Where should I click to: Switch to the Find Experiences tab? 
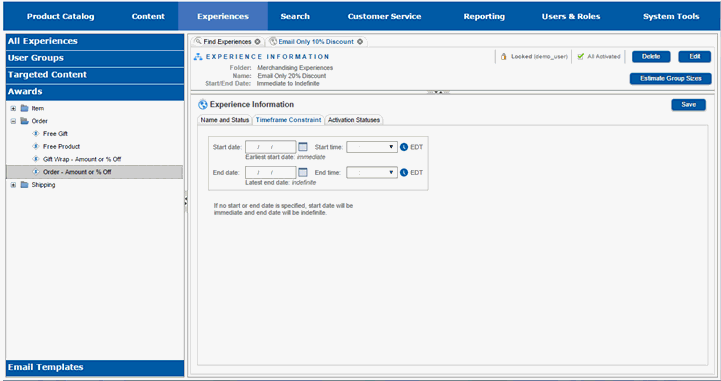click(x=227, y=42)
